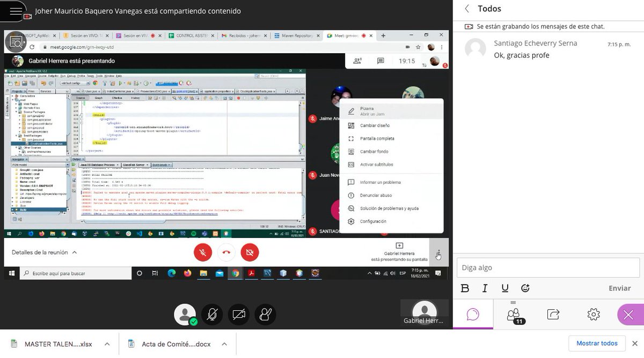Click bookmark star in Chrome address bar

tap(419, 47)
